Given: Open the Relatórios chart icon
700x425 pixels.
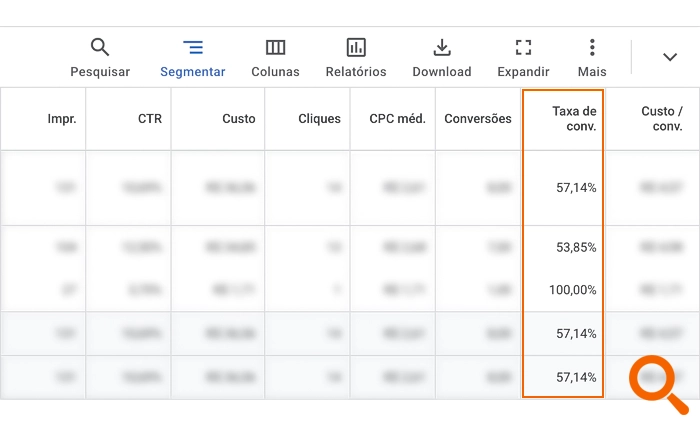Looking at the screenshot, I should click(356, 47).
